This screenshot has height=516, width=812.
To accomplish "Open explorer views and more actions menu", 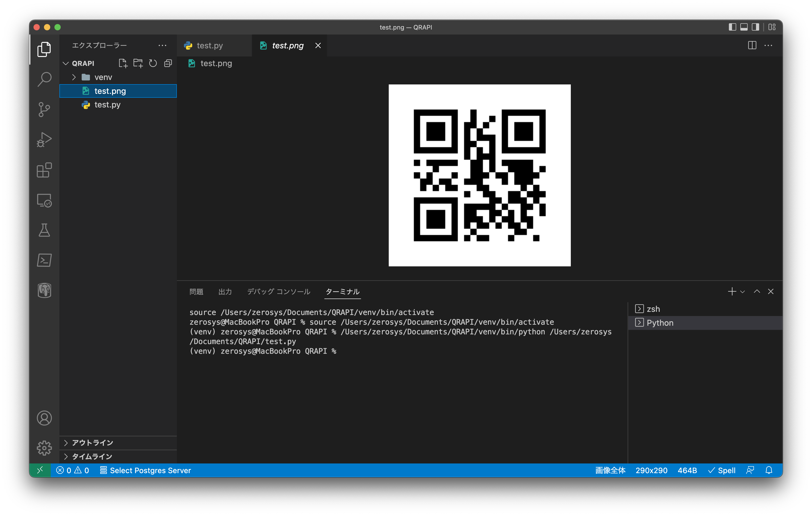I will pos(162,45).
